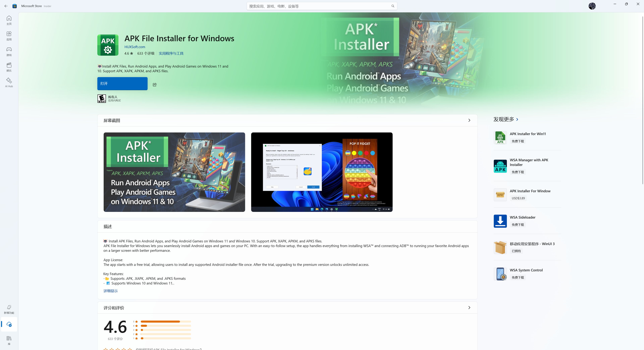The image size is (644, 350).
Task: Switch to the Games section in sidebar
Action: (9, 51)
